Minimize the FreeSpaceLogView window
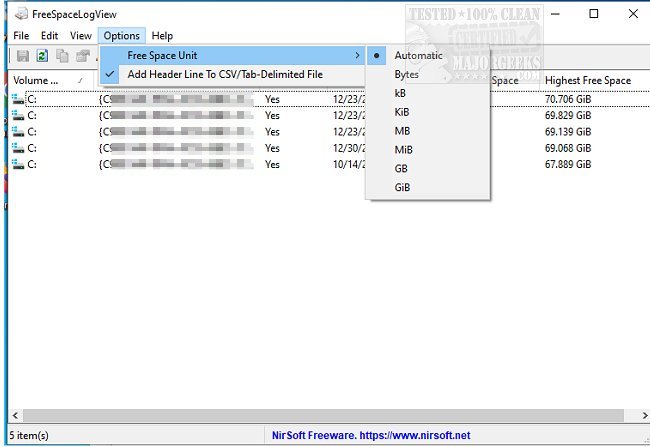650x447 pixels. click(555, 14)
